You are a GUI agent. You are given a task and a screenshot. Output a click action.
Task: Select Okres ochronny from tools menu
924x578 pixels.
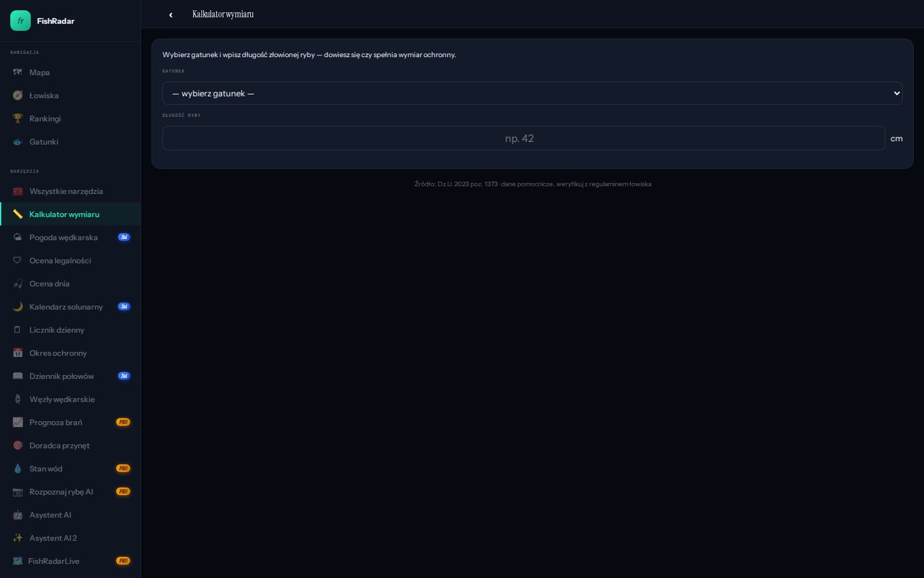pos(58,353)
